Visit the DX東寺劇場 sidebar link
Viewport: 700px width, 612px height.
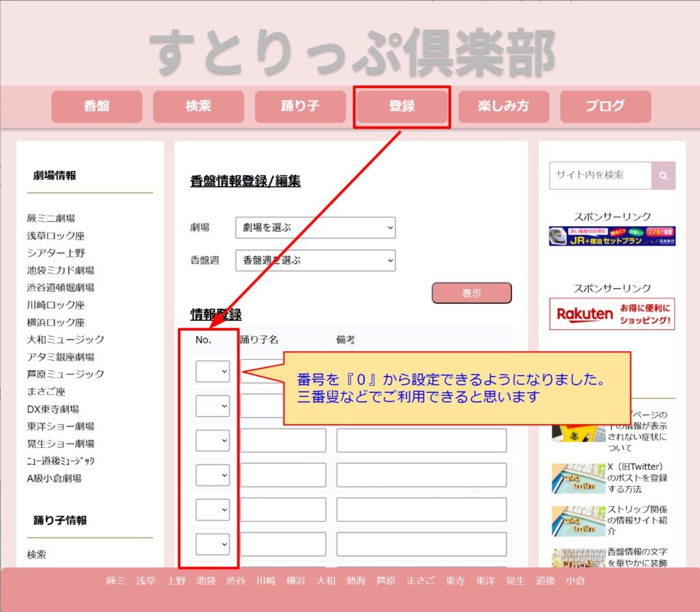coord(53,409)
